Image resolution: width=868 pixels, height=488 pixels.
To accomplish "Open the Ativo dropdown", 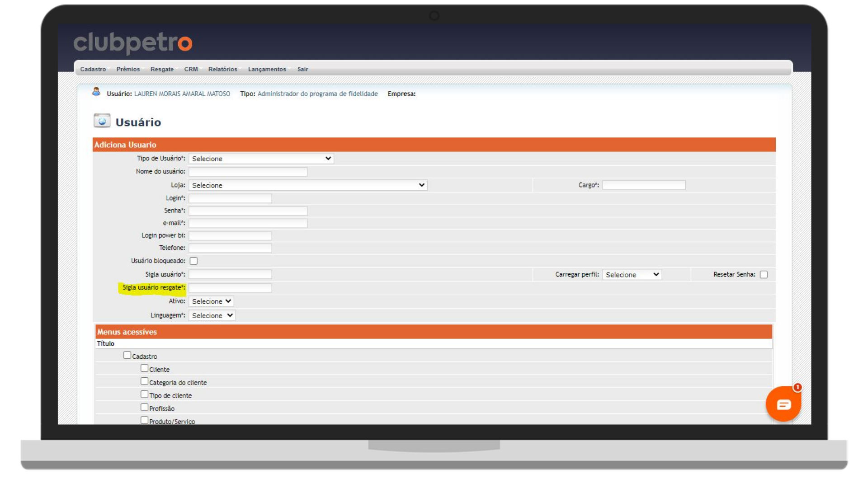I will 211,301.
